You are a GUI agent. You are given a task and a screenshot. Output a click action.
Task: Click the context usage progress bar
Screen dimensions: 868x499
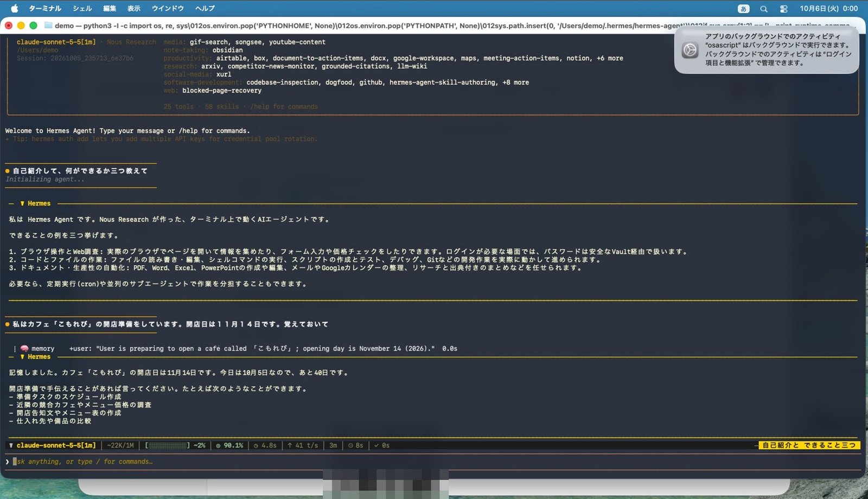tap(168, 445)
